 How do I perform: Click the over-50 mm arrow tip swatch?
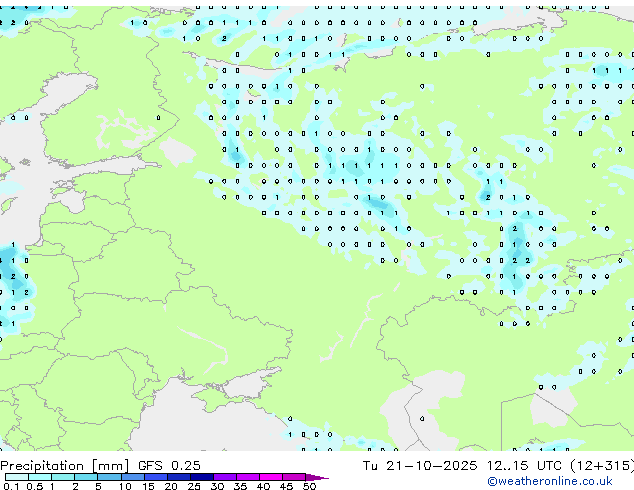[x=317, y=478]
